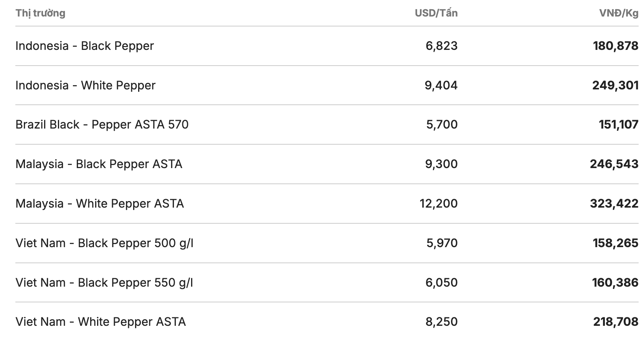The height and width of the screenshot is (340, 644).
Task: Click the VNĐ/Kg column header
Action: 619,13
